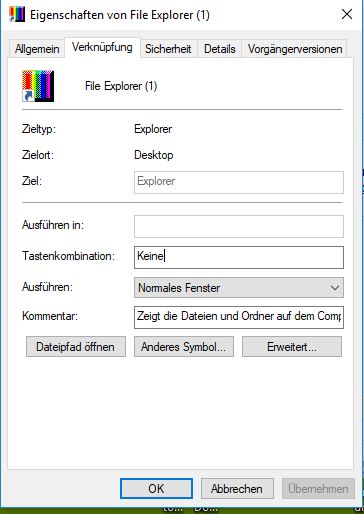Image resolution: width=364 pixels, height=514 pixels.
Task: Open the Allgemein tab
Action: pos(37,49)
